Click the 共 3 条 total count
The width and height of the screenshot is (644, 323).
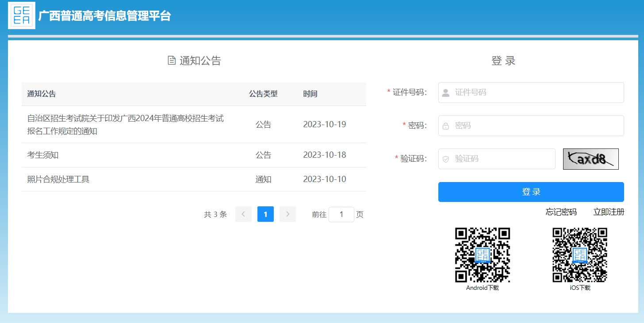coord(215,214)
